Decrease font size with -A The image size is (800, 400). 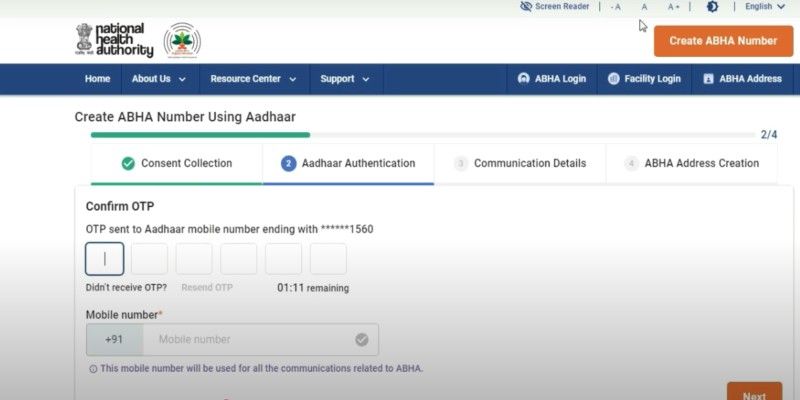click(616, 7)
